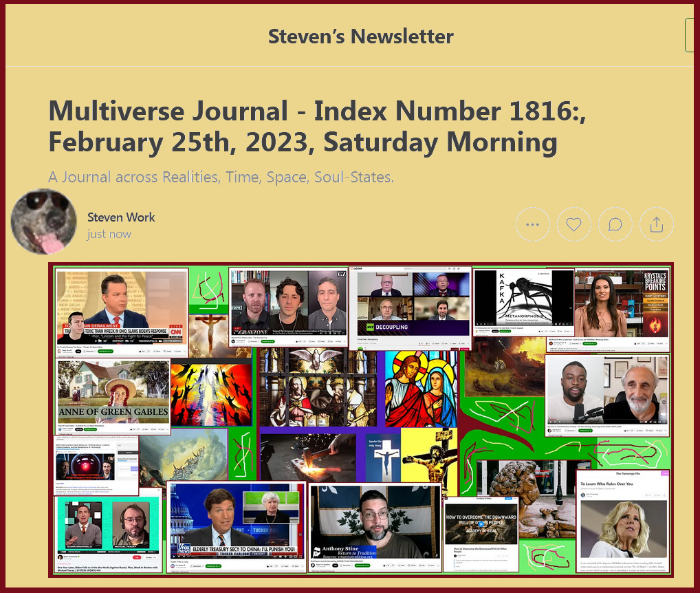Screen dimensions: 700x593
Task: Share the post with share icon
Action: [656, 224]
